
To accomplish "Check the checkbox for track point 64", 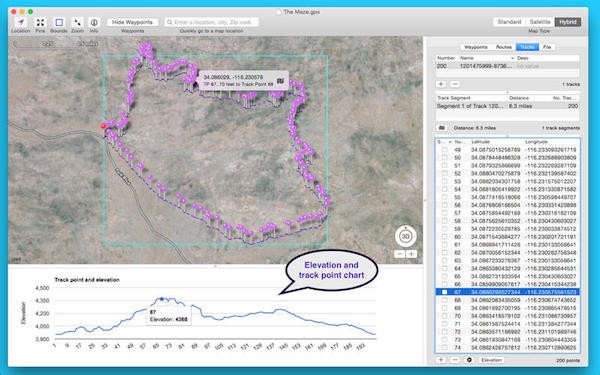I will [444, 268].
